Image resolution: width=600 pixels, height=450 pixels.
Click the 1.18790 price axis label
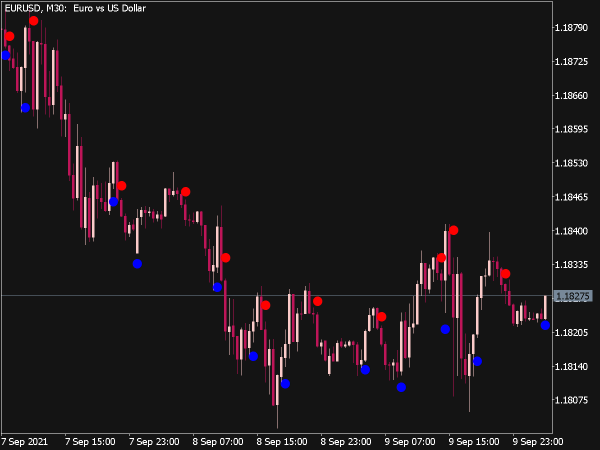571,28
